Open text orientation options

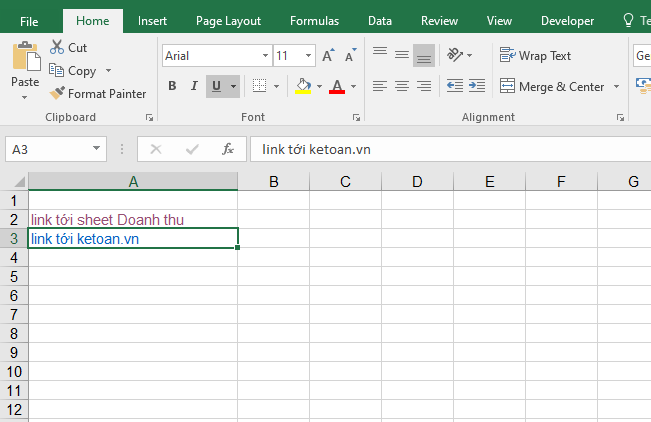[455, 55]
